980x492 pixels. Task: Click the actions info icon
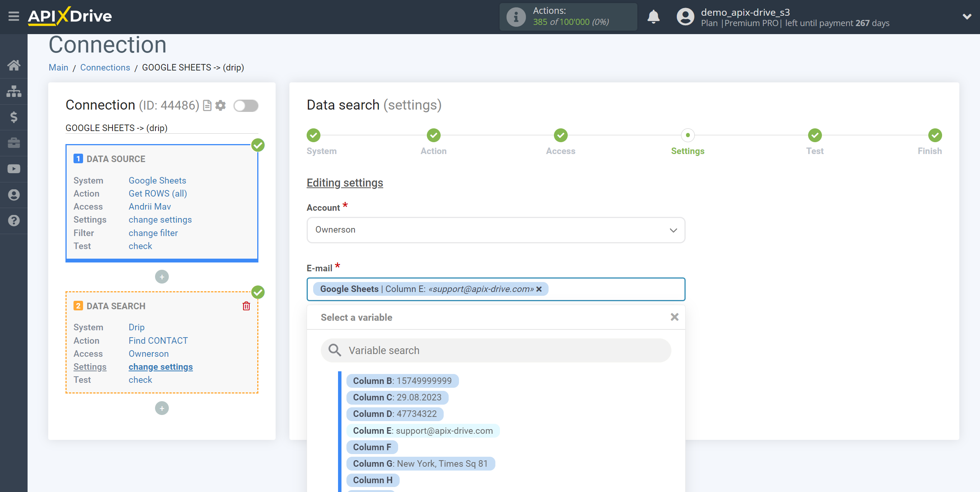pyautogui.click(x=516, y=17)
